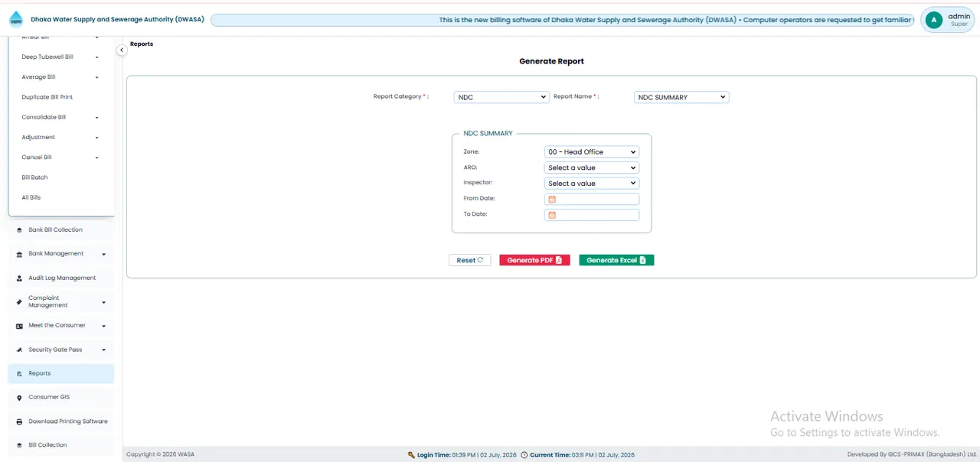Open the From Date calendar picker icon

(x=552, y=200)
